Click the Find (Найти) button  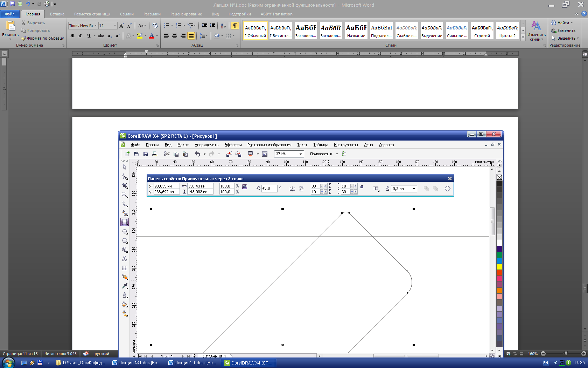point(562,23)
